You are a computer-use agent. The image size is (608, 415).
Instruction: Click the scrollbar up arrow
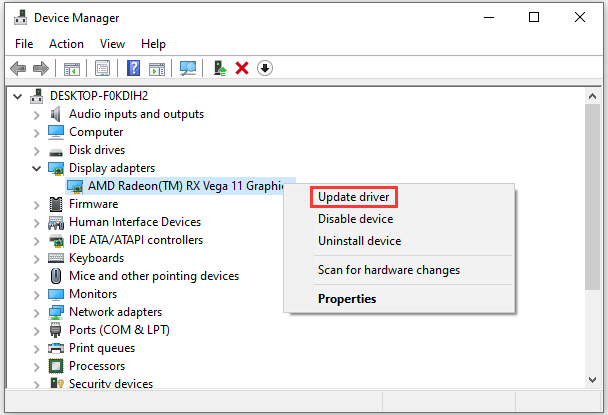click(592, 96)
